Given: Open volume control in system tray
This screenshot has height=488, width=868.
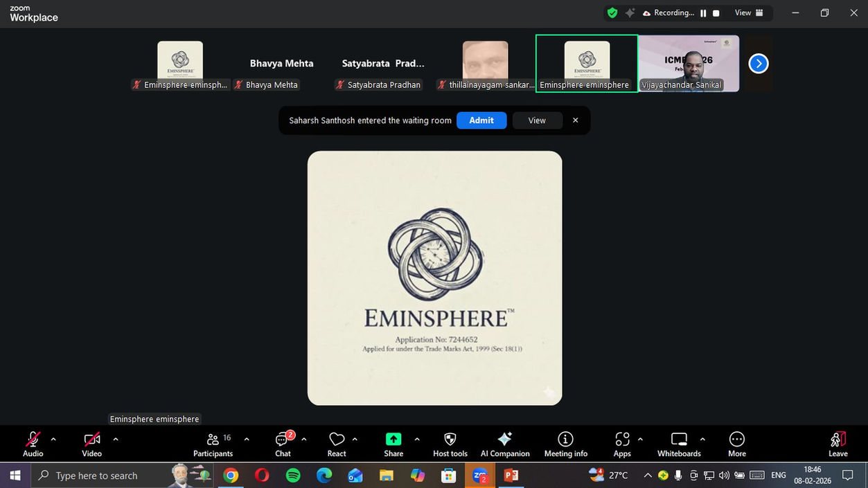Looking at the screenshot, I should (x=724, y=476).
